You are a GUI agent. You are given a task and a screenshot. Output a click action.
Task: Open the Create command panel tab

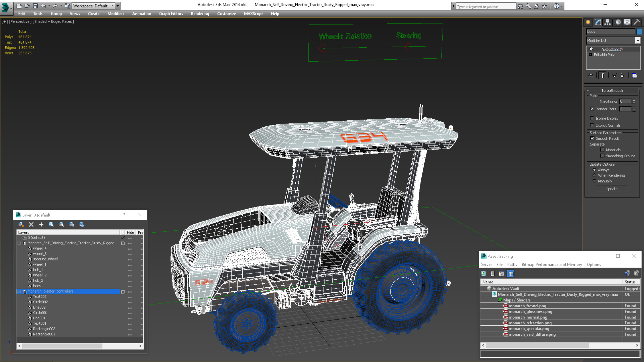point(588,22)
